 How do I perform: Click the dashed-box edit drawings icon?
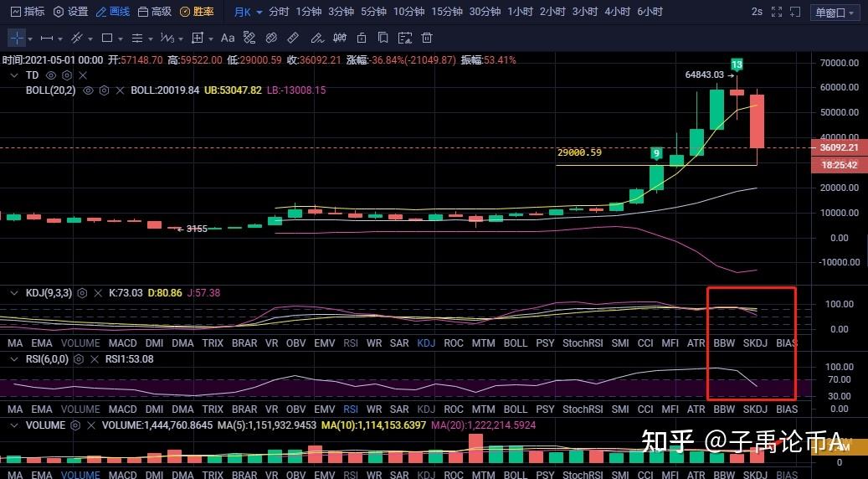tap(405, 39)
